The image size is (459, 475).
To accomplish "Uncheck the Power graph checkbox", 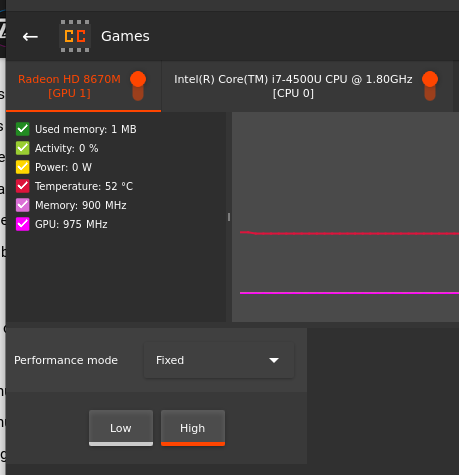I will [23, 167].
